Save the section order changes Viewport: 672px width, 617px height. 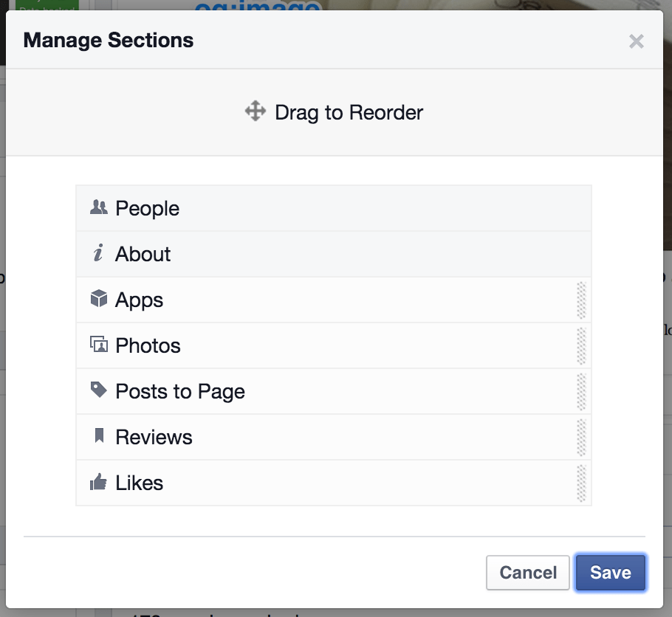click(x=611, y=573)
